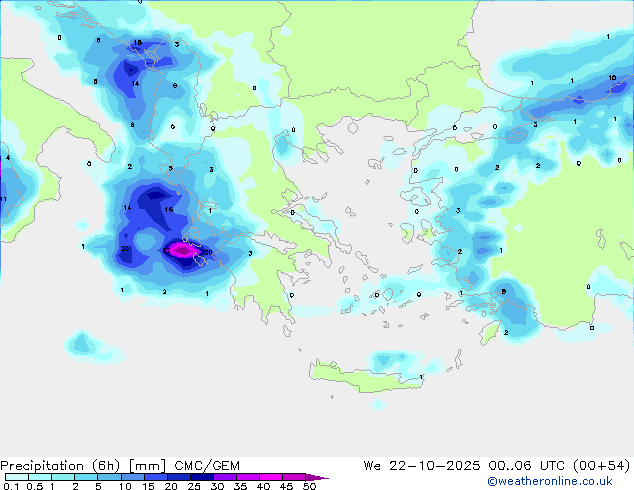Screen dimensions: 634x490
Task: Pick the 45–50 mm legend color box
Action: coord(294,477)
